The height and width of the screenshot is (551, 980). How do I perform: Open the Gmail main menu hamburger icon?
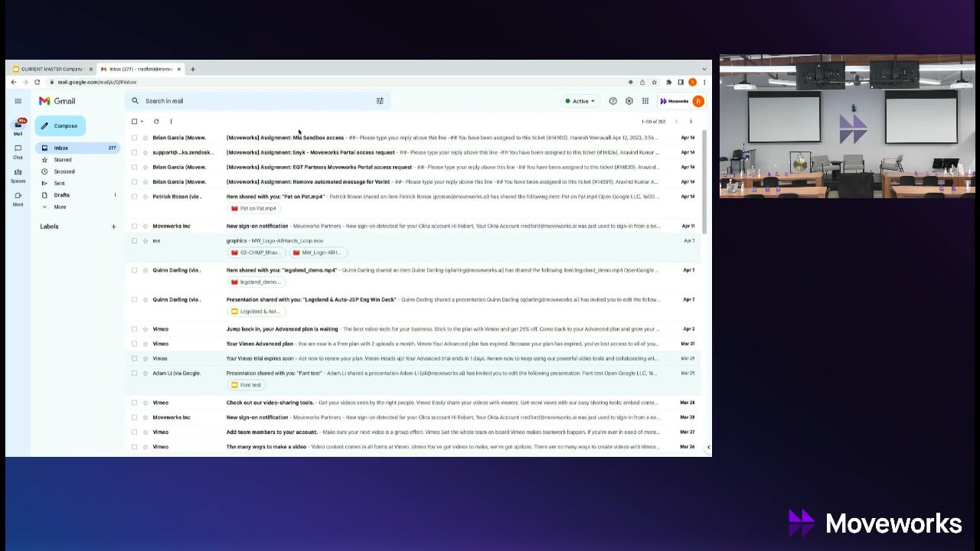click(x=18, y=101)
